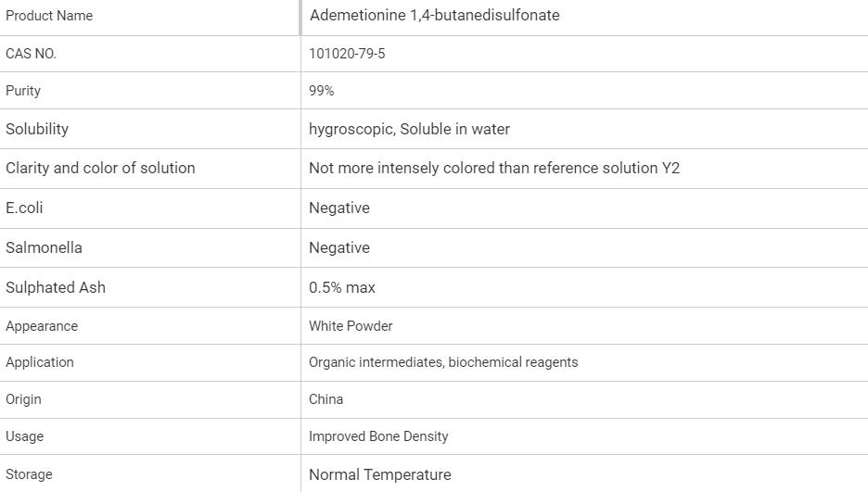
Task: Select the "Normal Temperature" storage value
Action: pyautogui.click(x=380, y=474)
